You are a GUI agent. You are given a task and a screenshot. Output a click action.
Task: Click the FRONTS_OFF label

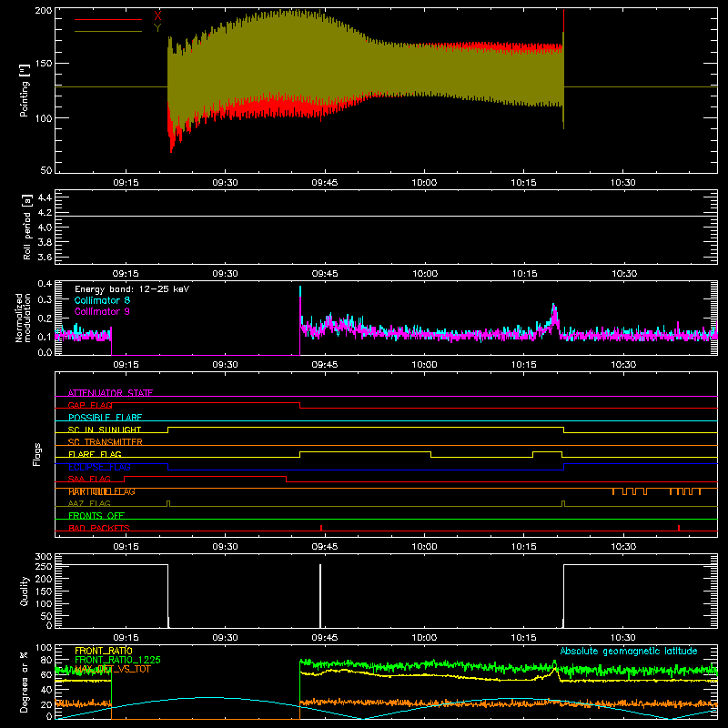coord(96,515)
